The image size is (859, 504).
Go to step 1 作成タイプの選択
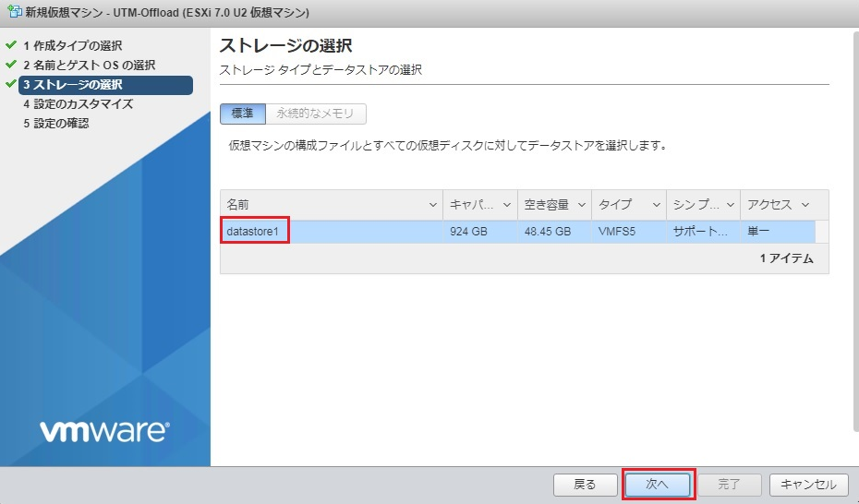(x=72, y=45)
